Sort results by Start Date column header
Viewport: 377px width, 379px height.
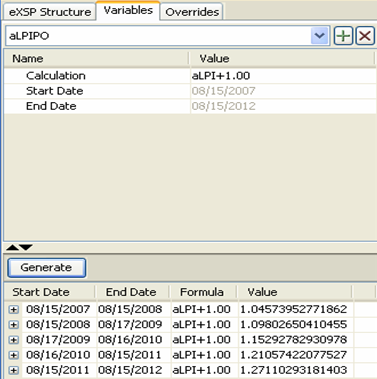[x=50, y=292]
